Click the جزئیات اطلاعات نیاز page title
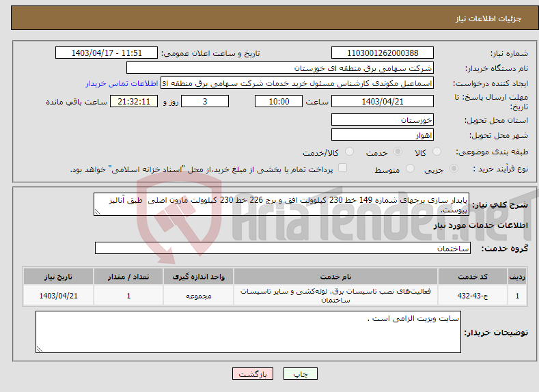The image size is (539, 392). [x=488, y=18]
